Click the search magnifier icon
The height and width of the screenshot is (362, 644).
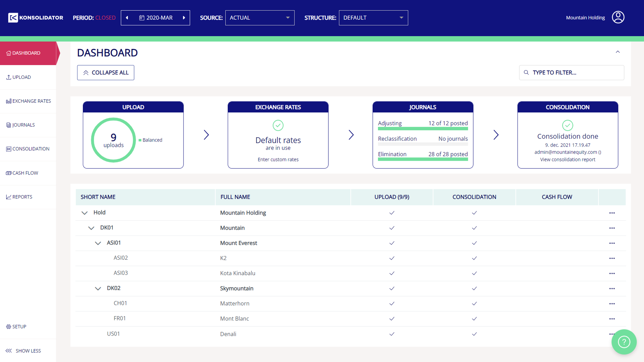pos(526,72)
